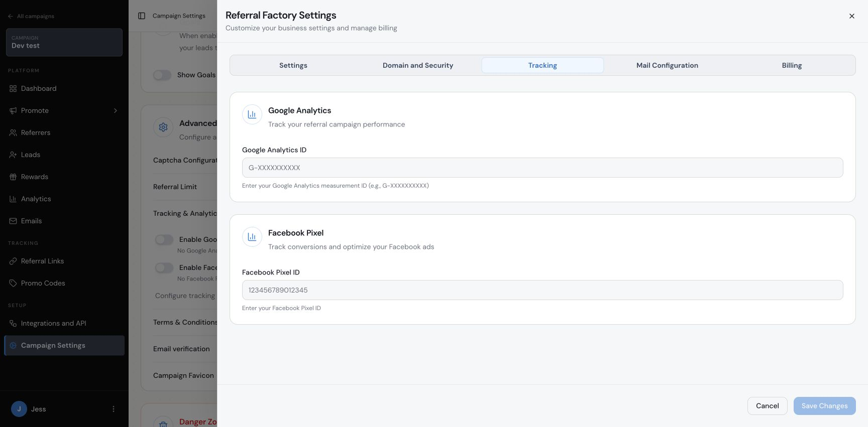
Task: Click the Emails envelope icon
Action: click(x=13, y=221)
